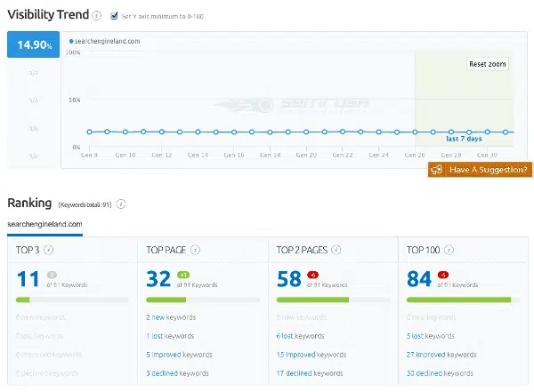Click the megaphone icon on suggestion button
This screenshot has height=392, width=534.
point(436,170)
